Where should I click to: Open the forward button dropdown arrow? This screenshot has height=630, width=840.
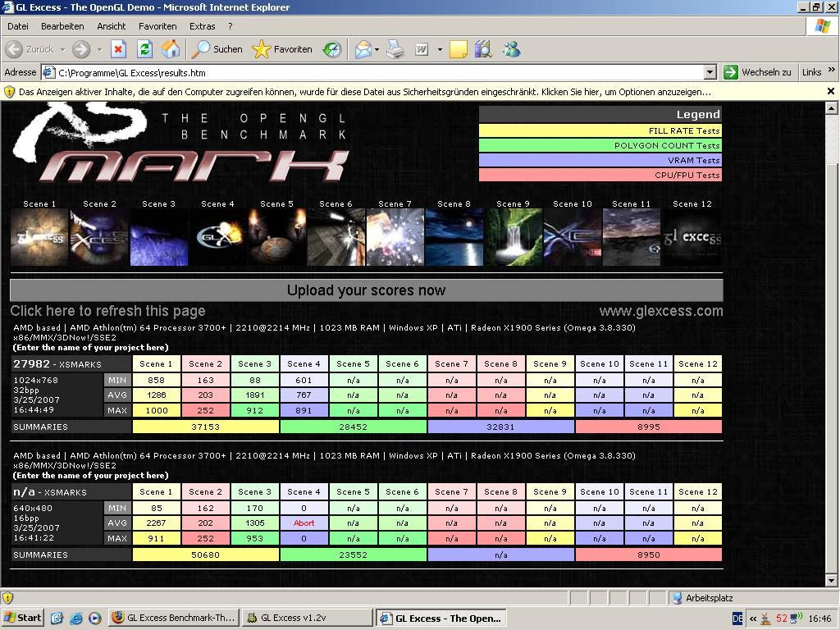[99, 49]
